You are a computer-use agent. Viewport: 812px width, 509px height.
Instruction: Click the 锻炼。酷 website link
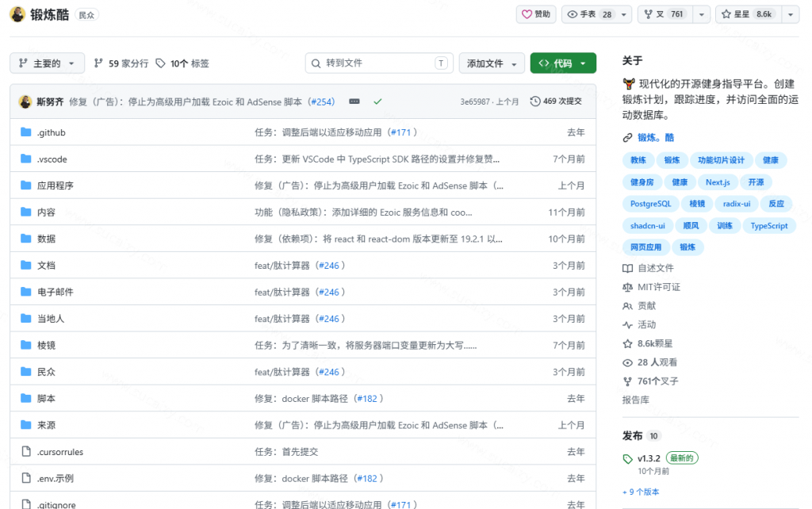[x=656, y=138]
